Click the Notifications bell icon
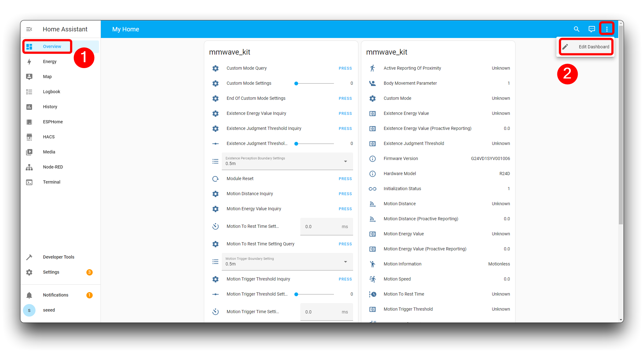 coord(29,295)
